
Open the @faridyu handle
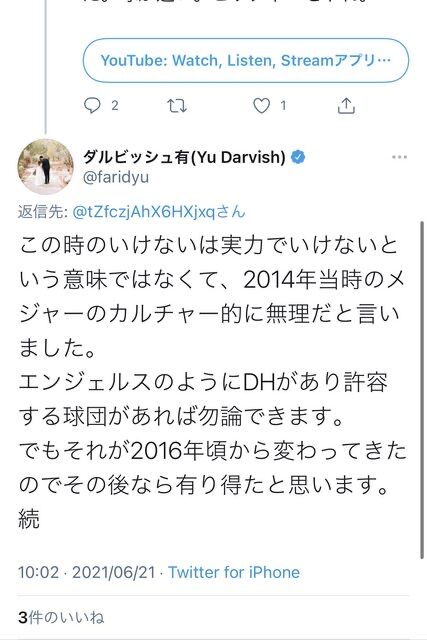point(116,177)
